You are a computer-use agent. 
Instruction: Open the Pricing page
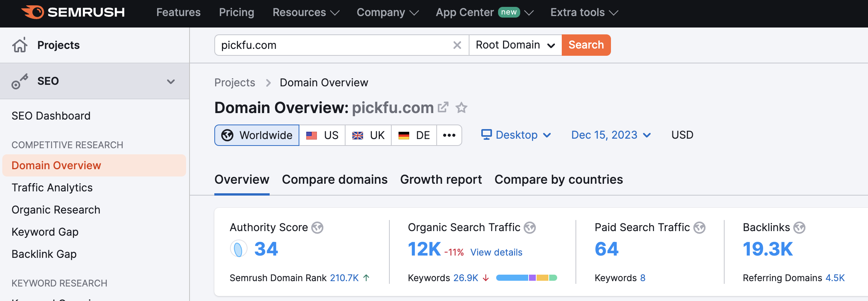click(236, 12)
